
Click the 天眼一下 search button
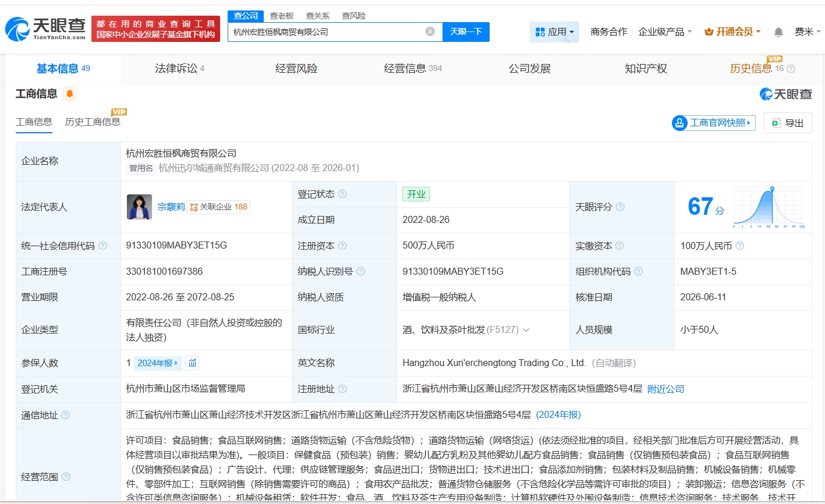point(466,32)
